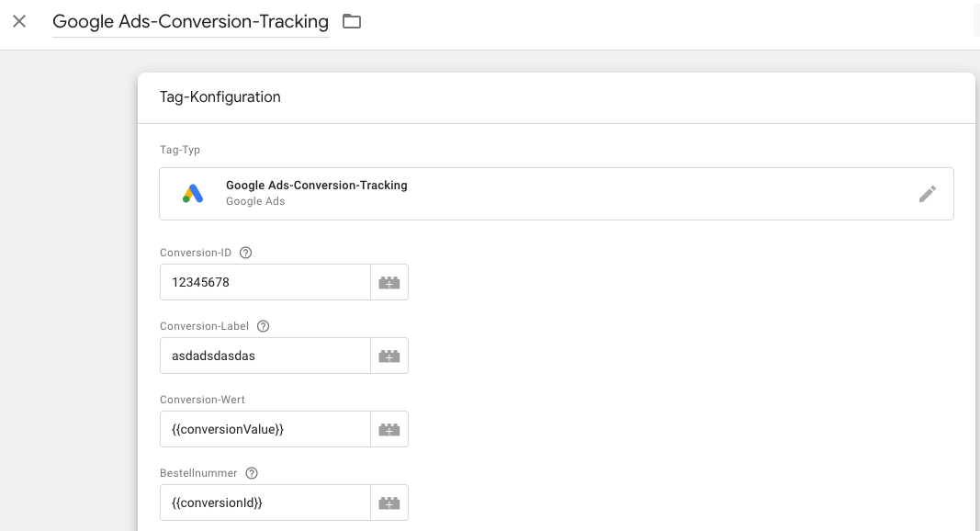Insert variable into Bestellnummer field
The image size is (980, 531).
(x=389, y=503)
